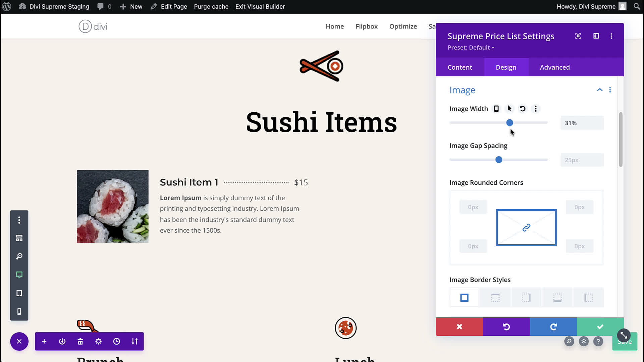This screenshot has width=644, height=362.
Task: Open the layers view icon
Action: 584,341
